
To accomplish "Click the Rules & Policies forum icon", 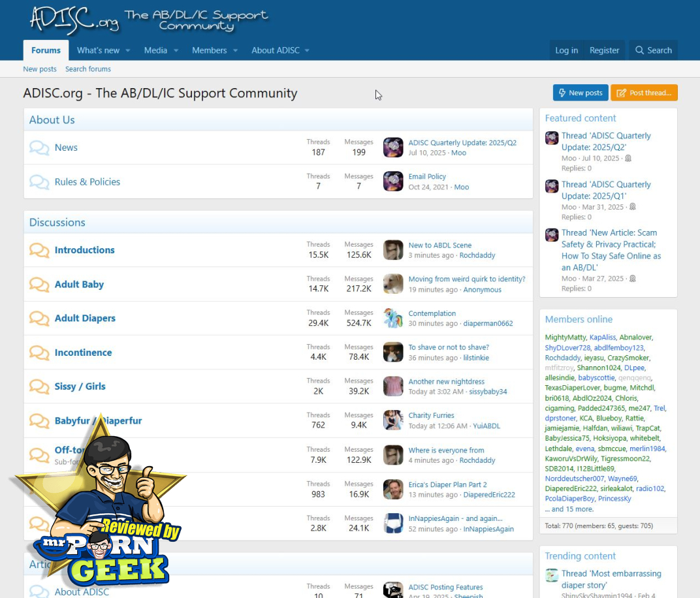I will (x=39, y=182).
